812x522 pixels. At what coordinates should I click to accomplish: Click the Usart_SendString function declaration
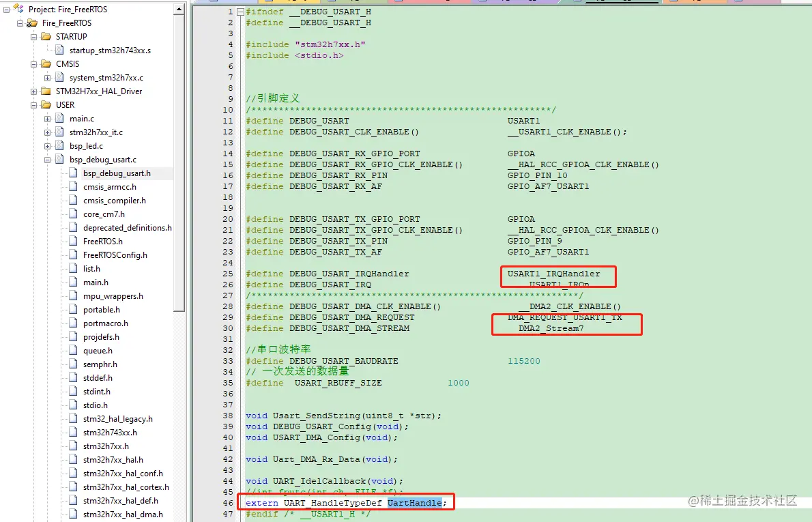(343, 416)
